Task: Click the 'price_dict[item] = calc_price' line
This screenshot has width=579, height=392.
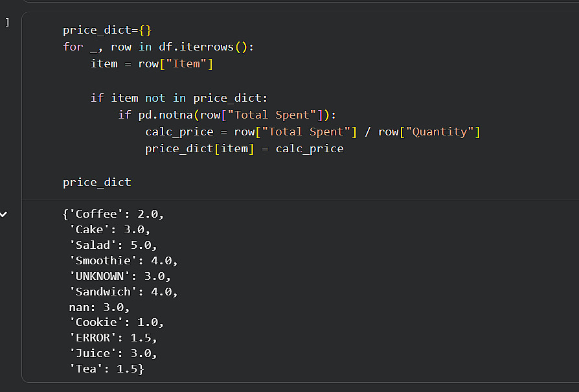Action: point(244,149)
